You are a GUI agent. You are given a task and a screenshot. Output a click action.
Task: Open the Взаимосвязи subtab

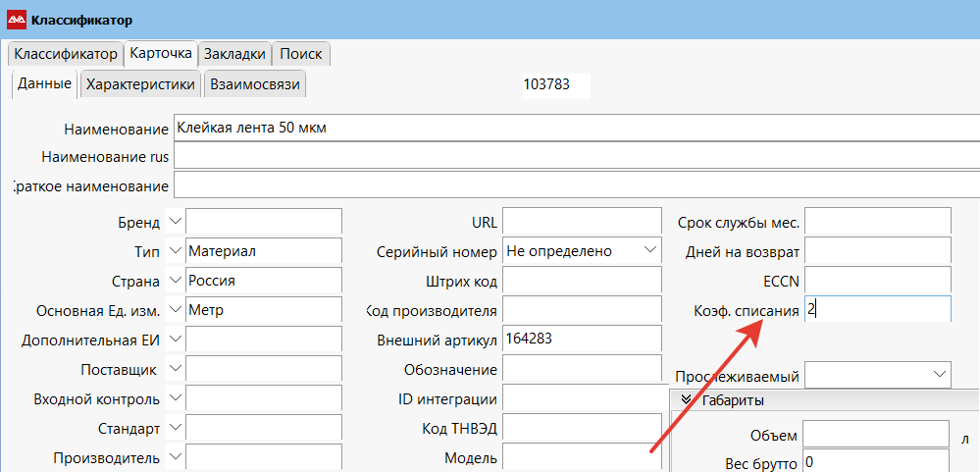point(254,84)
